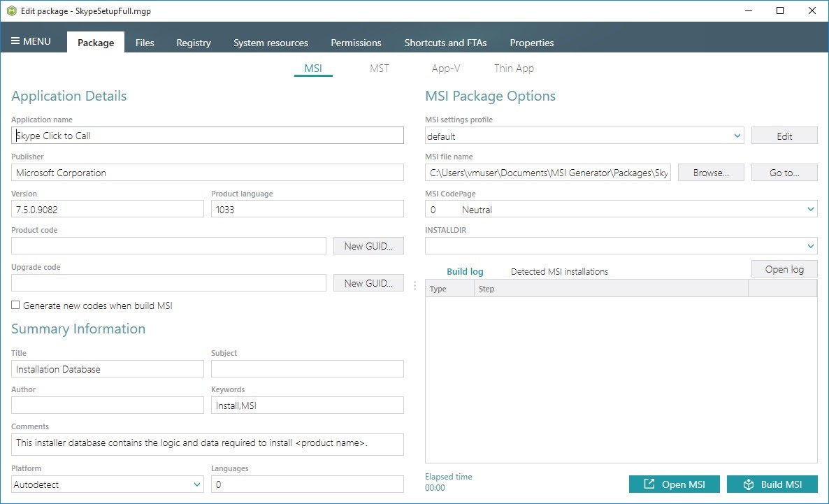Click the Product language field
Viewport: 829px width, 504px height.
[307, 209]
